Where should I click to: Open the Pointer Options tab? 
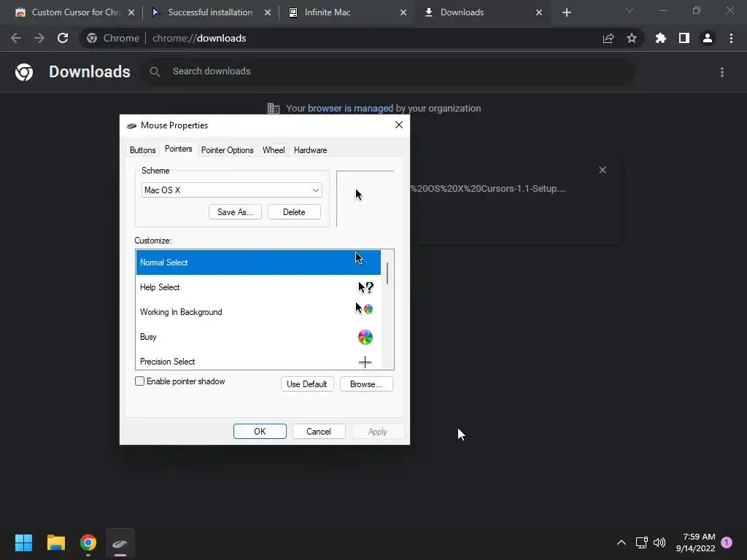(228, 150)
